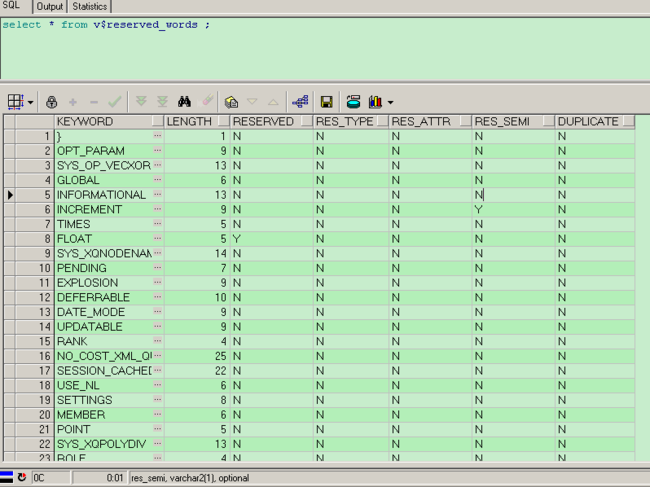Click the small sort box beside RESERVED header

click(x=307, y=121)
